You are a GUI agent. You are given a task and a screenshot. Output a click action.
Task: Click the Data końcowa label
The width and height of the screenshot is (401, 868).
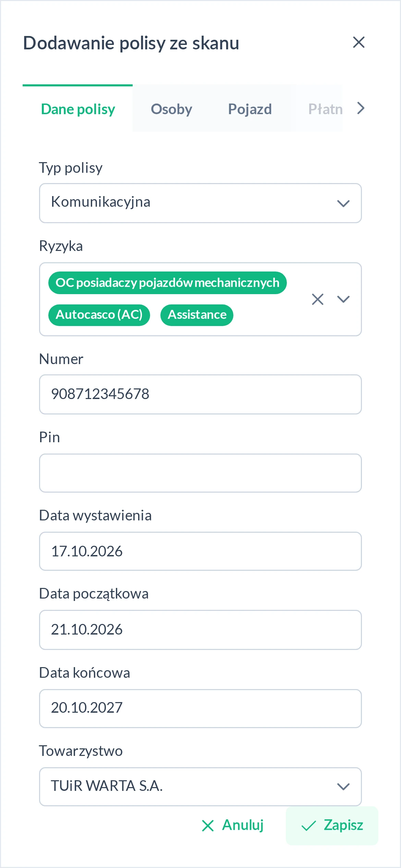[x=85, y=673]
